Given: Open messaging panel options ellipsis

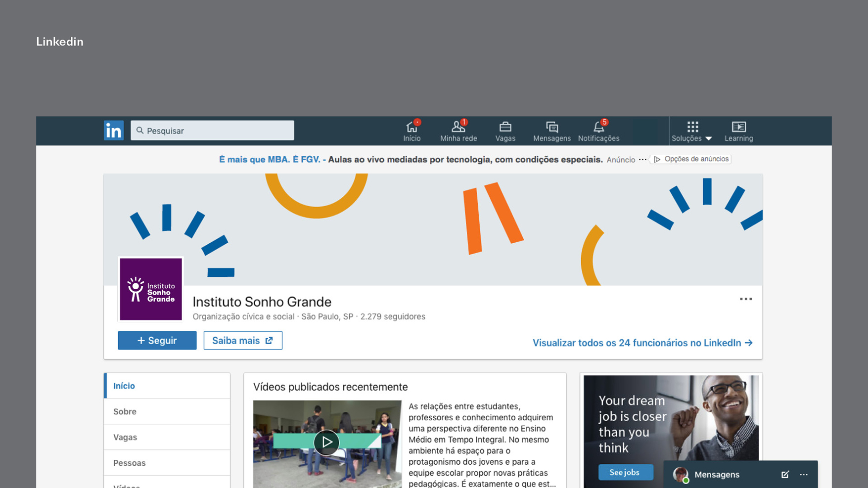Looking at the screenshot, I should pos(804,475).
